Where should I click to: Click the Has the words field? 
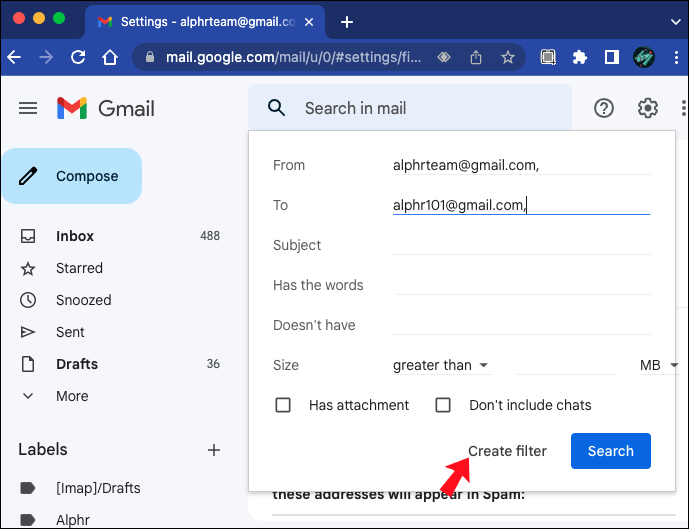pos(522,285)
